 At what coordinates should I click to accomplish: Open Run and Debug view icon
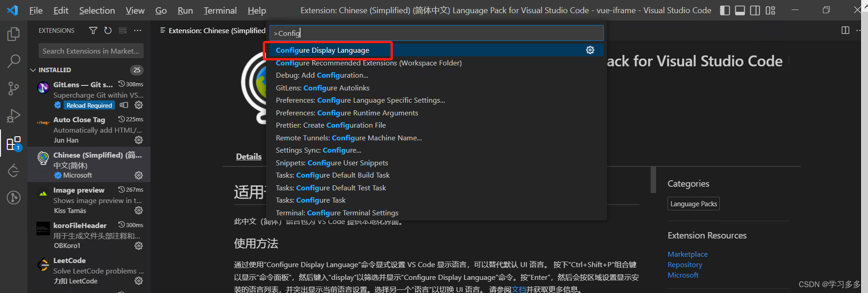tap(14, 116)
